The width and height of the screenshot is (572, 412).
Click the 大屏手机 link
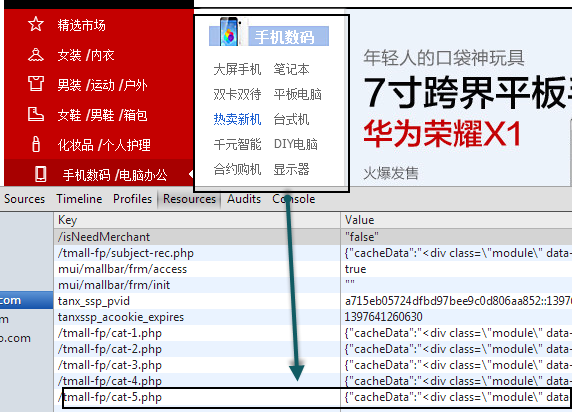(237, 69)
